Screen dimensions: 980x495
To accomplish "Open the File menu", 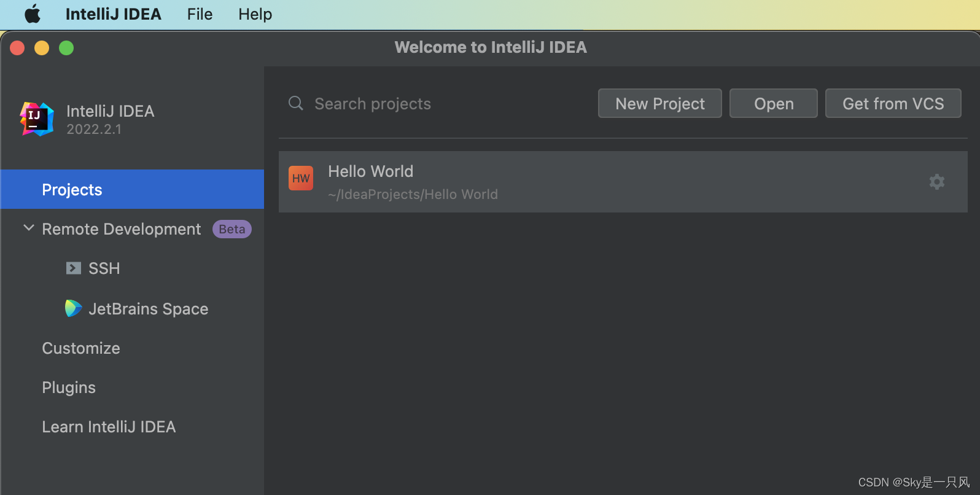I will (200, 14).
